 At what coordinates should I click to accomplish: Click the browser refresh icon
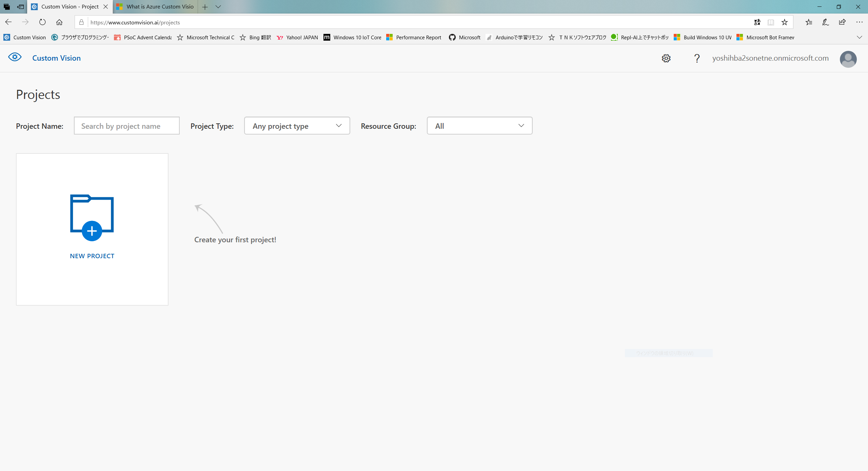[x=42, y=22]
